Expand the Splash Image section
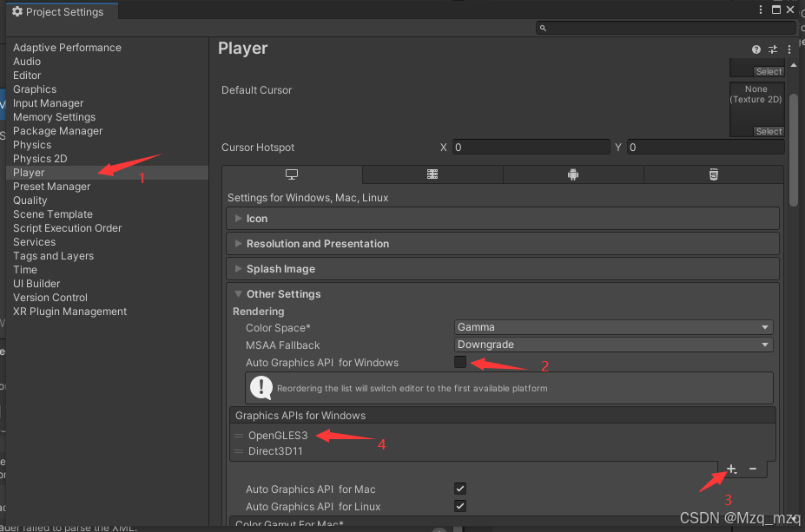The width and height of the screenshot is (805, 532). click(503, 269)
